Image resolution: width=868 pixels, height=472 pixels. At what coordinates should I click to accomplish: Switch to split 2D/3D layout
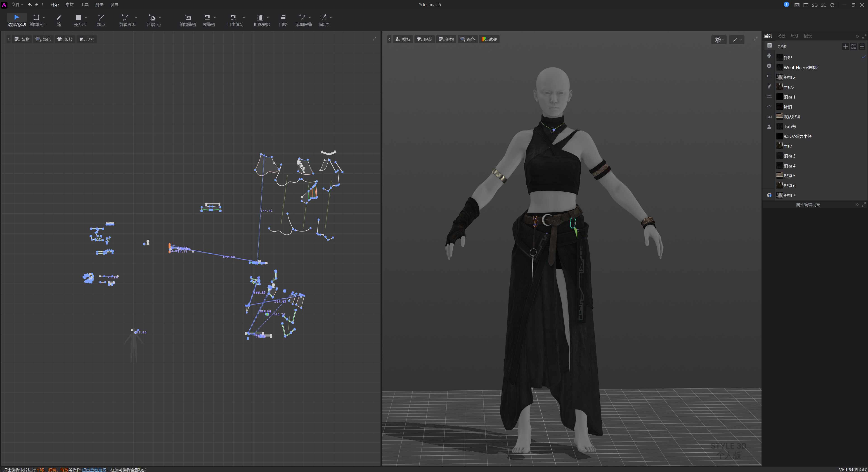[806, 5]
